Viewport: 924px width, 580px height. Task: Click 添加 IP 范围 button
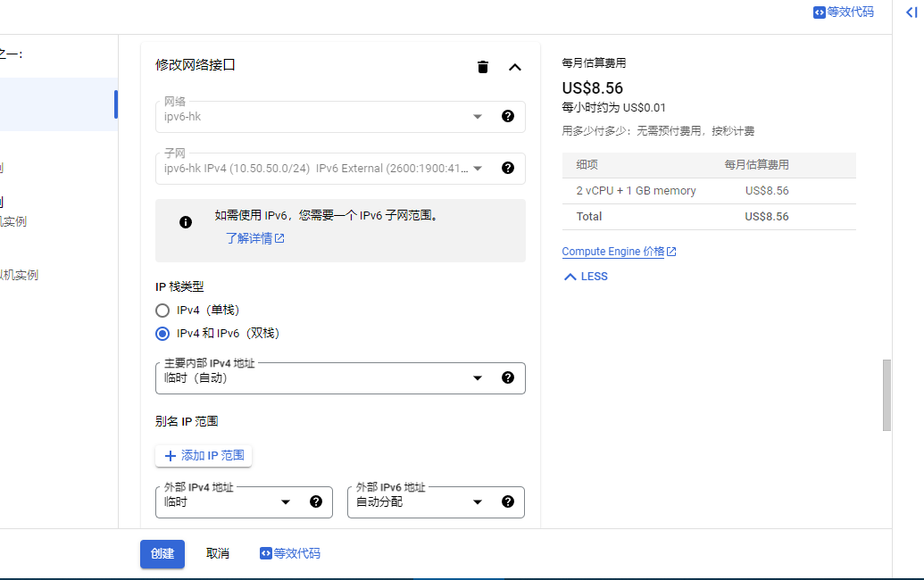pos(204,456)
